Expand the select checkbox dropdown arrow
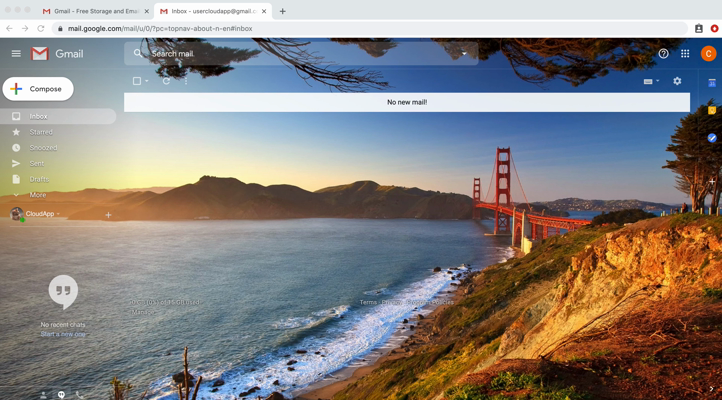 click(147, 81)
